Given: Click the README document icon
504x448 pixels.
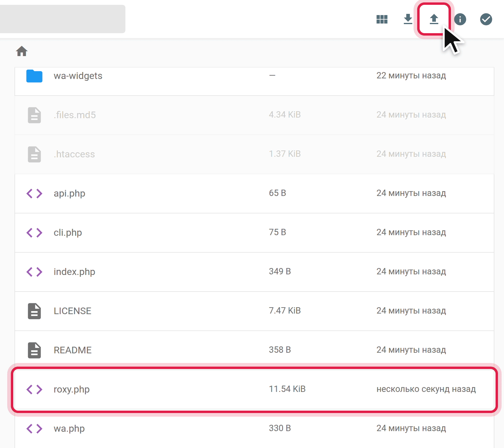Looking at the screenshot, I should tap(34, 350).
